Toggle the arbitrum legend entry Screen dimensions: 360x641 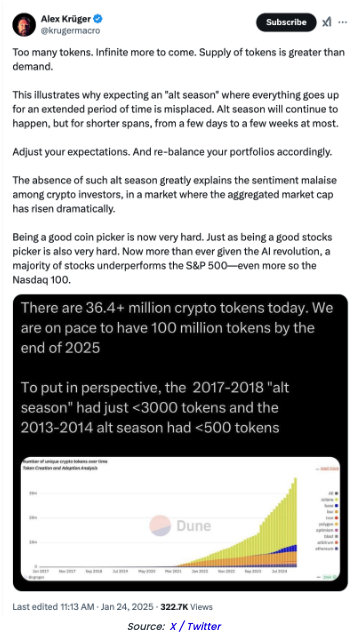[x=328, y=542]
